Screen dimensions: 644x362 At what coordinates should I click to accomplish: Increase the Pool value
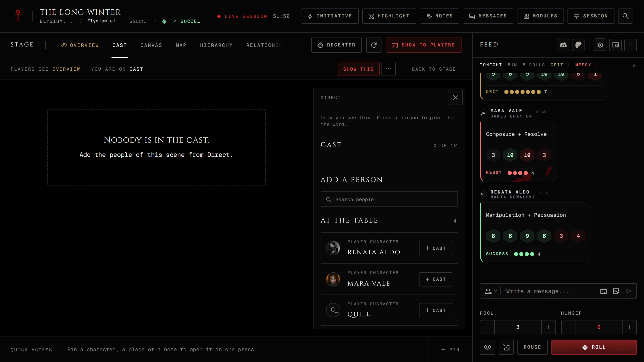click(x=548, y=327)
